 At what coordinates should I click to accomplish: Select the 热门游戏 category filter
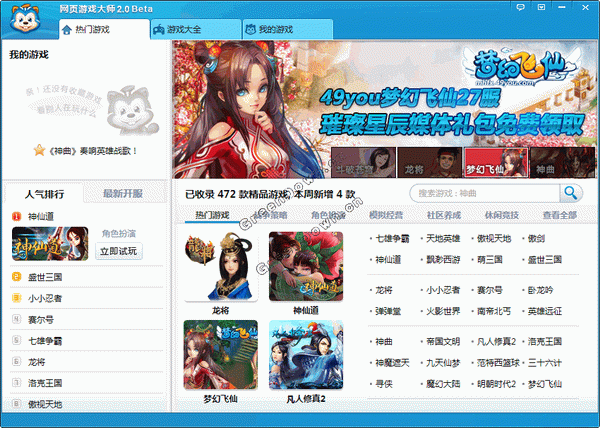pos(212,215)
